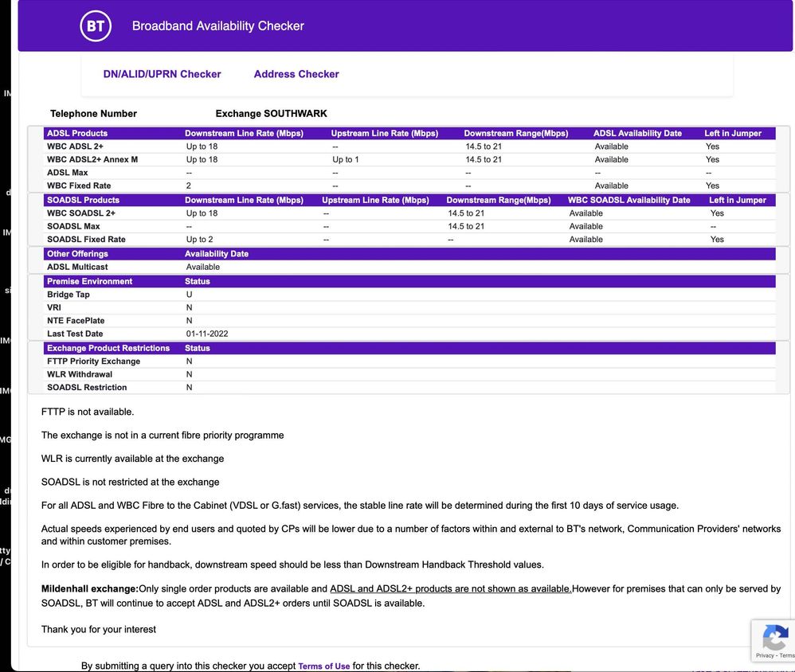Click the Premise Environment section header
The image size is (795, 672).
click(89, 282)
